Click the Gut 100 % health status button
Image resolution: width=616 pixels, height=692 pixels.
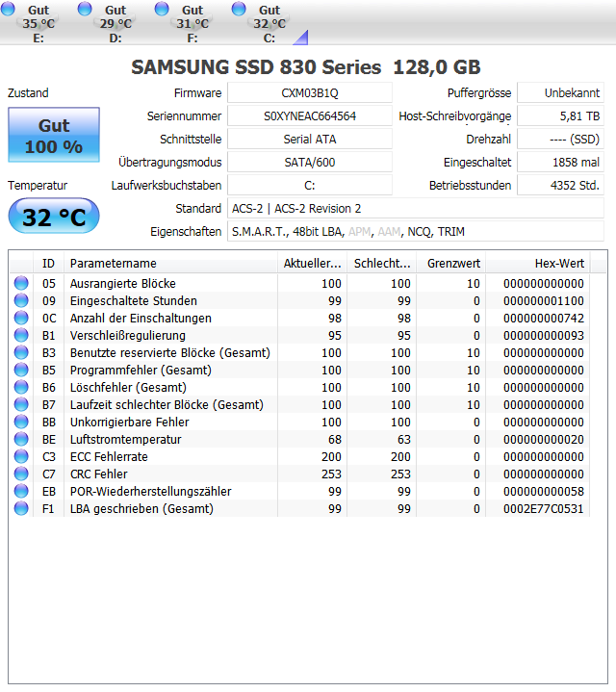pos(54,135)
